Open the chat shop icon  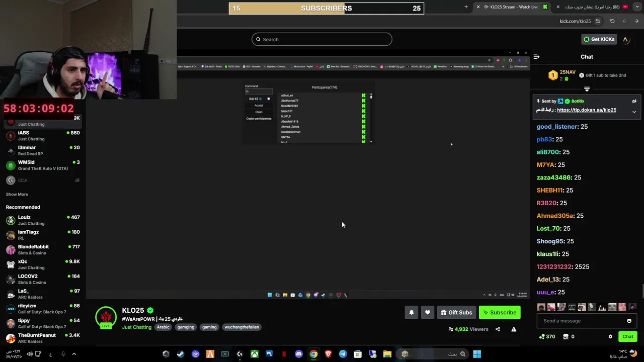pos(566,337)
